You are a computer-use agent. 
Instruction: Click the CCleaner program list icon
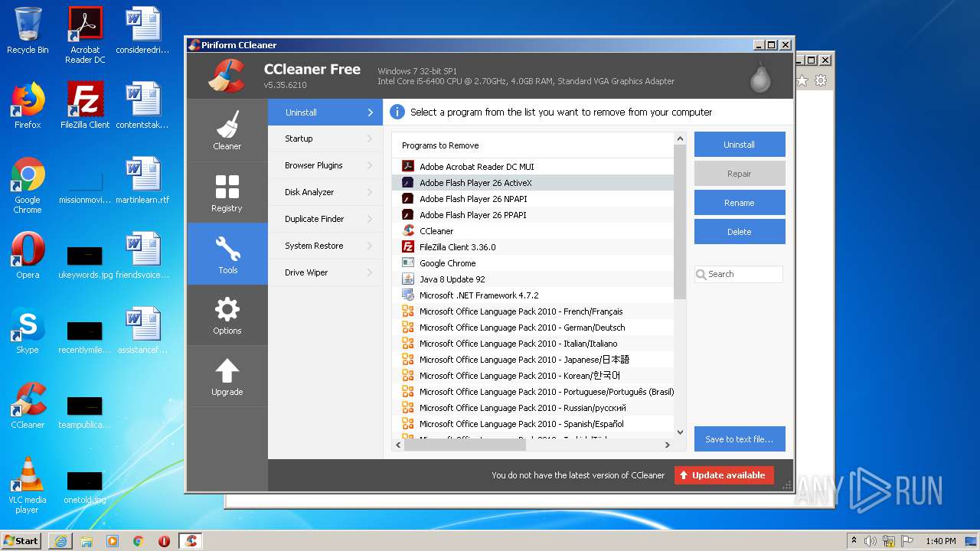pyautogui.click(x=408, y=231)
